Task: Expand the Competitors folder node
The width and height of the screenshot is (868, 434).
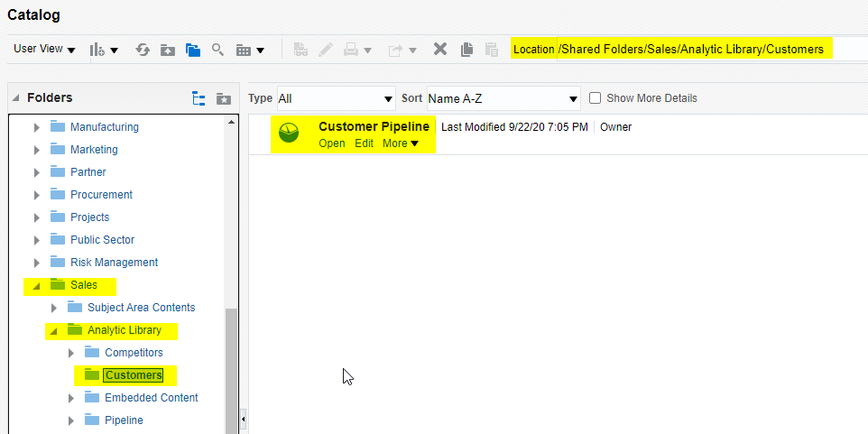Action: (71, 353)
